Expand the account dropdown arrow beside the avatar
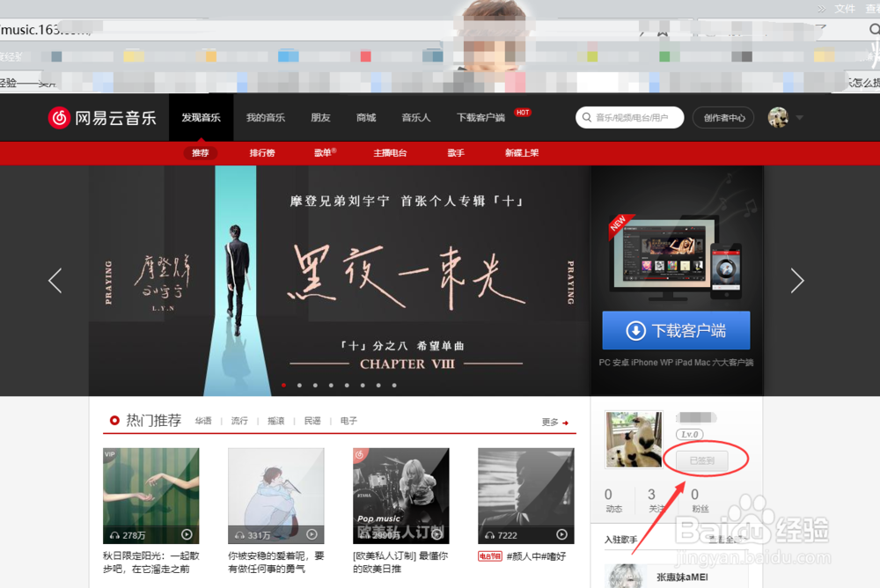Image resolution: width=880 pixels, height=588 pixels. tap(800, 117)
